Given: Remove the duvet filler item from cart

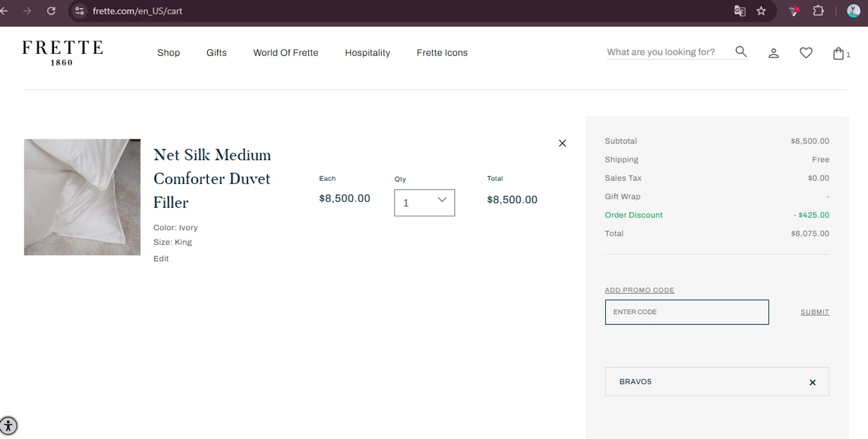Looking at the screenshot, I should [562, 143].
